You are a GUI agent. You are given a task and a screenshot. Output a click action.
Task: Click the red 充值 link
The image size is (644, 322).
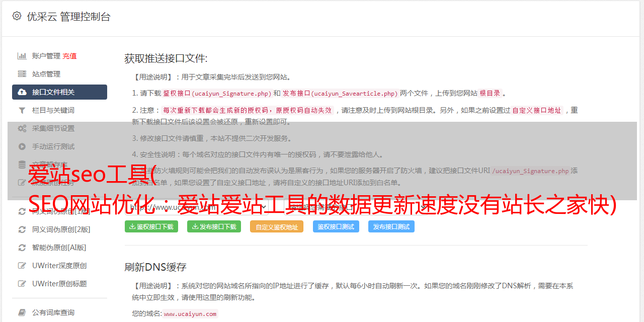70,56
